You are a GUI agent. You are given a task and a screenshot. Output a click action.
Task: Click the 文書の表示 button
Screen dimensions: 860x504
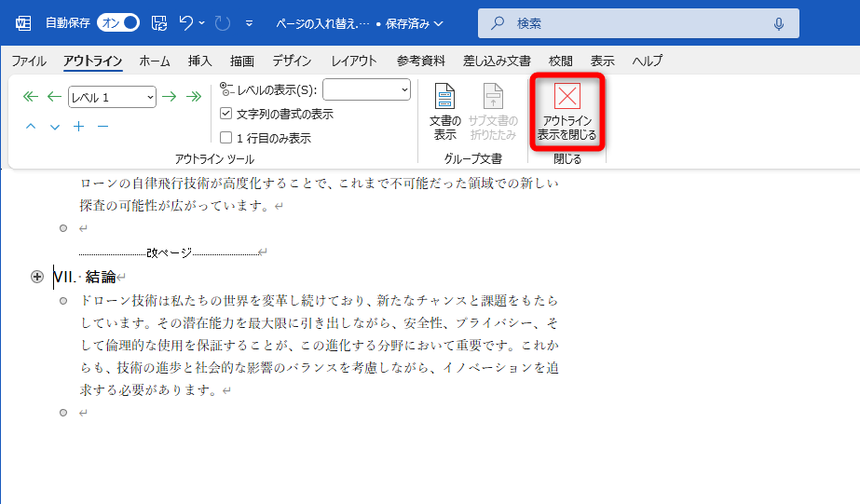[x=444, y=112]
